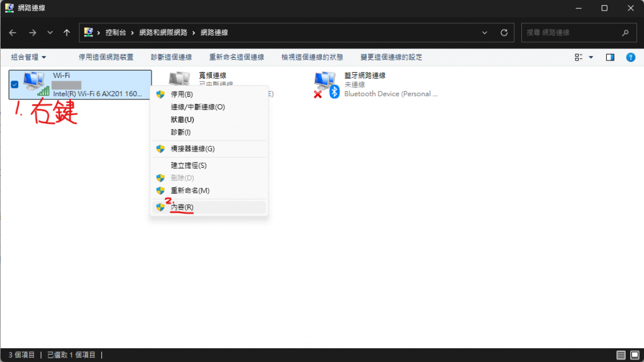Viewport: 644px width, 362px height.
Task: Close the 網路連線 window
Action: 630,8
